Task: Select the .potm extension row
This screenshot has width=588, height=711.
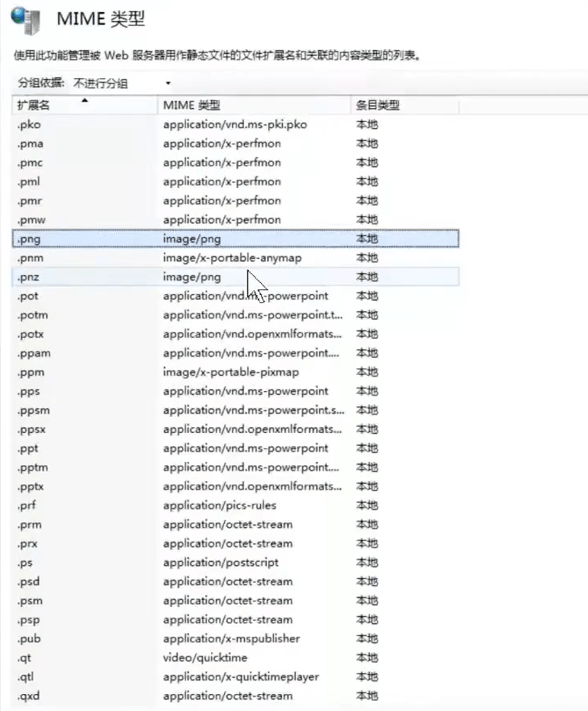Action: coord(235,314)
